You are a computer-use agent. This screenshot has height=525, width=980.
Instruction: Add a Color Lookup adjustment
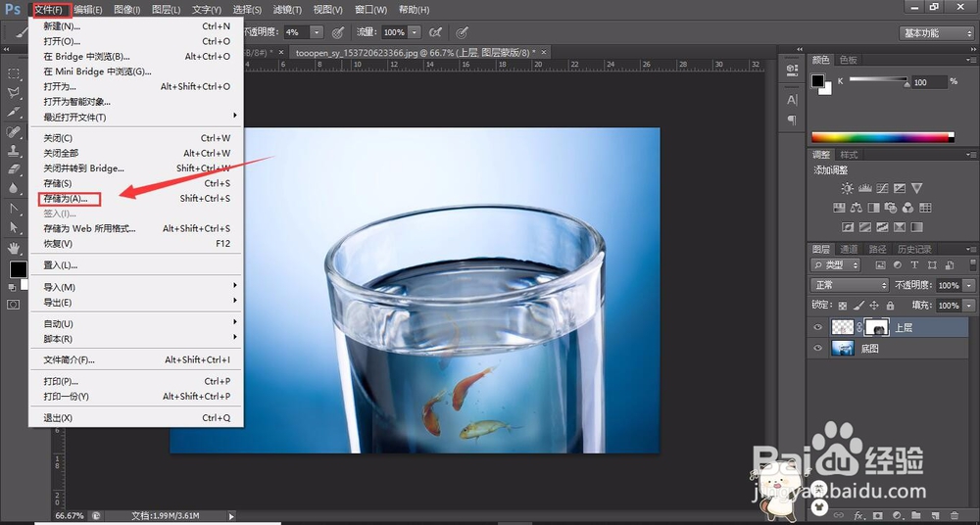click(926, 208)
